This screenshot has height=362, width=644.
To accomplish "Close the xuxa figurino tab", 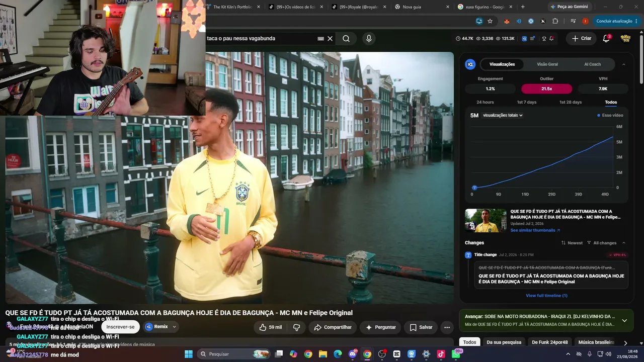I will [511, 7].
